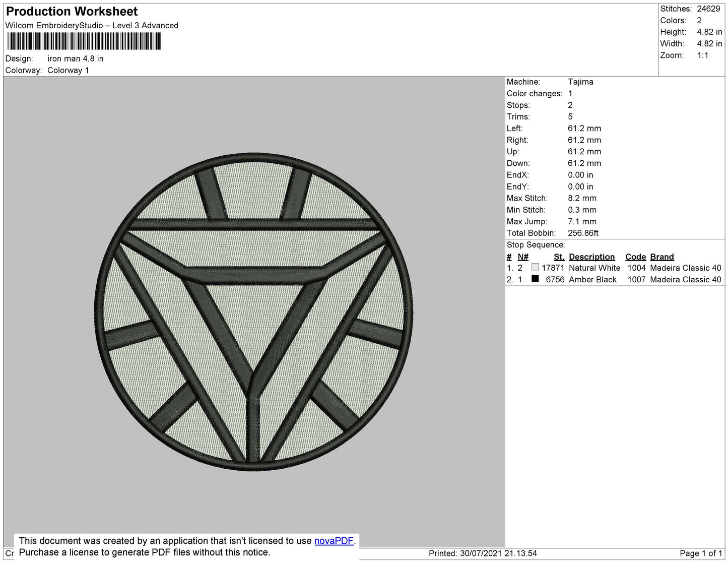Click the Height value 4.82 in

709,32
